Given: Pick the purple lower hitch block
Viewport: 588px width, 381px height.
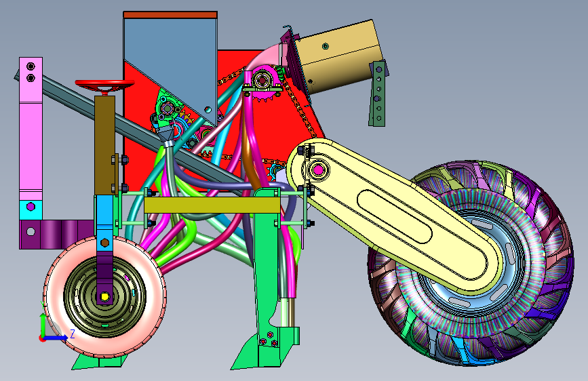Looking at the screenshot, I should coord(56,235).
